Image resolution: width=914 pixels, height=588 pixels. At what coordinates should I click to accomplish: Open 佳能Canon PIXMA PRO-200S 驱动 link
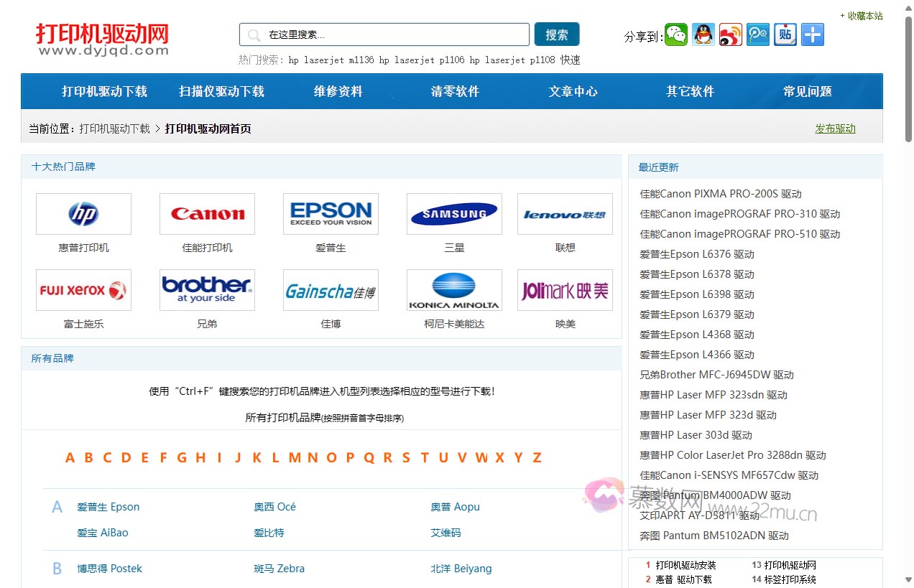point(721,194)
